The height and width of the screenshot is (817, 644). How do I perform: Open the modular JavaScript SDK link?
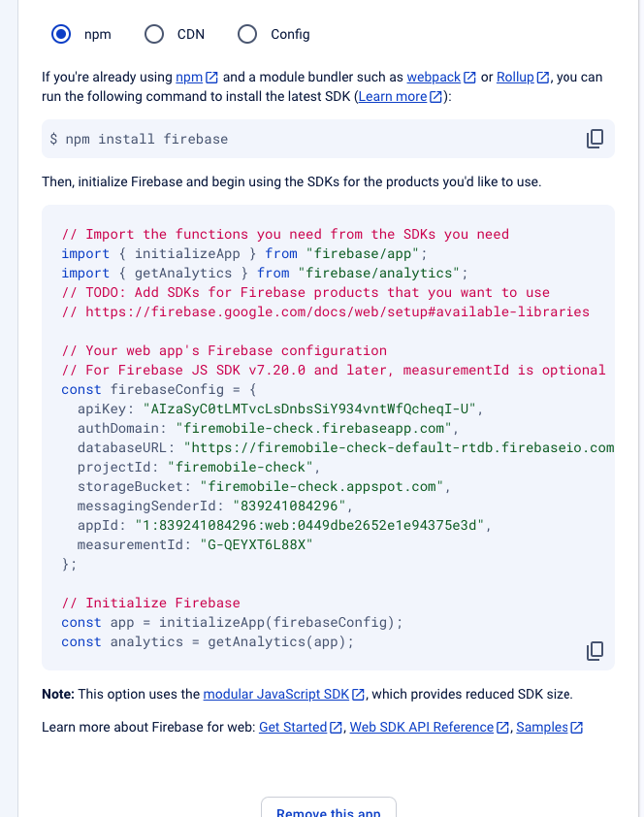click(x=275, y=694)
